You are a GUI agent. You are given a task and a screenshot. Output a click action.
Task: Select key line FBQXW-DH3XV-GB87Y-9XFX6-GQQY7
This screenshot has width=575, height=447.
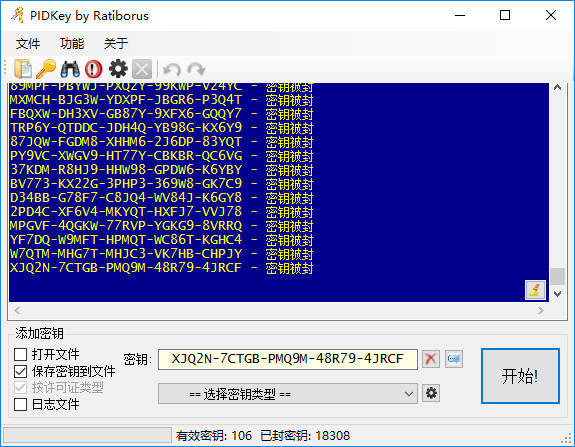tap(161, 114)
